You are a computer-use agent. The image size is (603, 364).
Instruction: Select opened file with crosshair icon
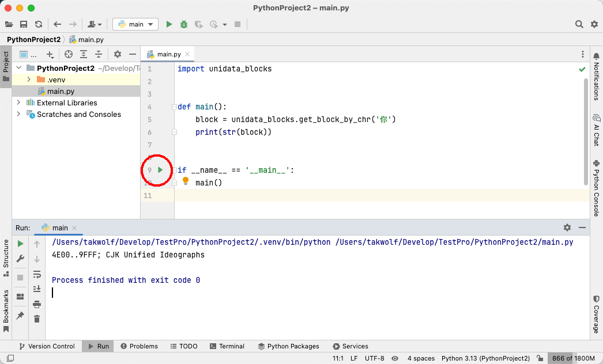point(69,54)
